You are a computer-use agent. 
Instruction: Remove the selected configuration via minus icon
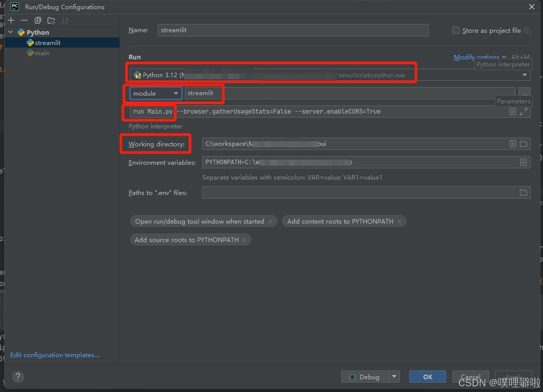(x=24, y=20)
